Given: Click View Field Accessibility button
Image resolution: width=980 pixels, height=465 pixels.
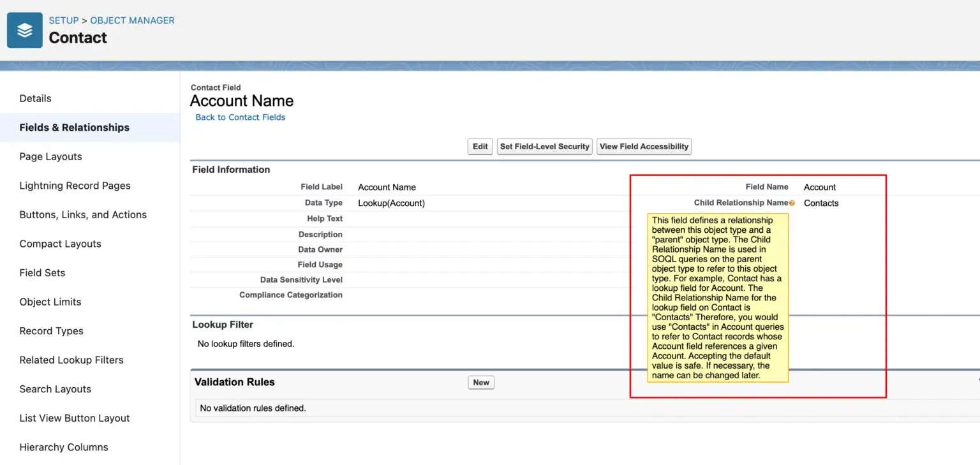Looking at the screenshot, I should pyautogui.click(x=644, y=147).
